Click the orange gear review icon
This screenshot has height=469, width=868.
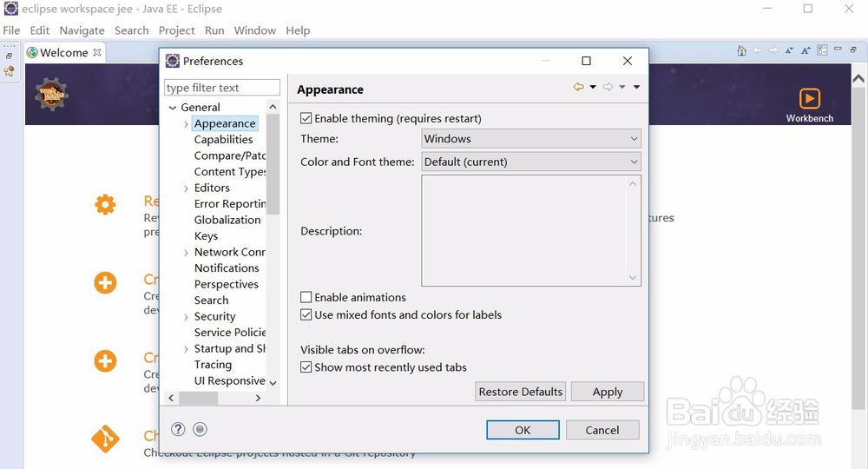105,204
